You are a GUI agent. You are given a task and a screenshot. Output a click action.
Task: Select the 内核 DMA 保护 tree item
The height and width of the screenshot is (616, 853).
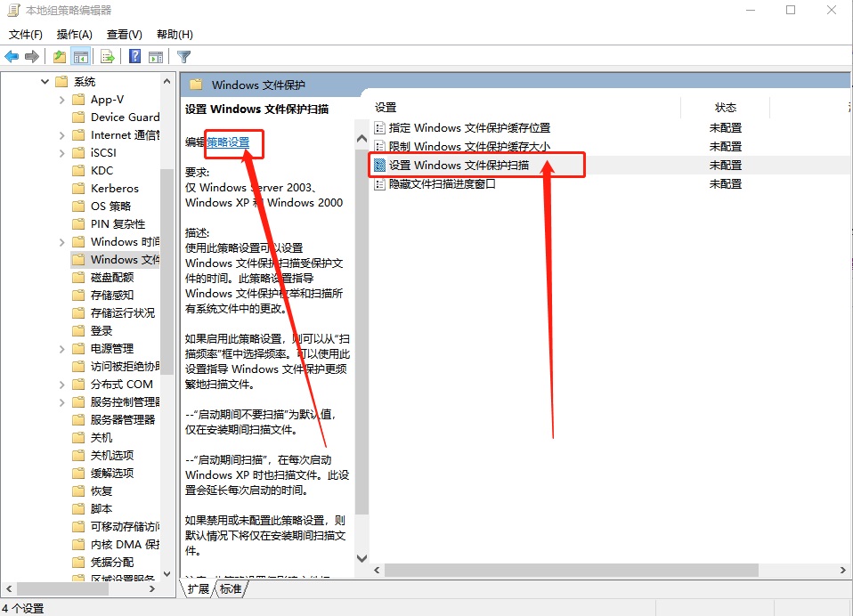(x=126, y=546)
